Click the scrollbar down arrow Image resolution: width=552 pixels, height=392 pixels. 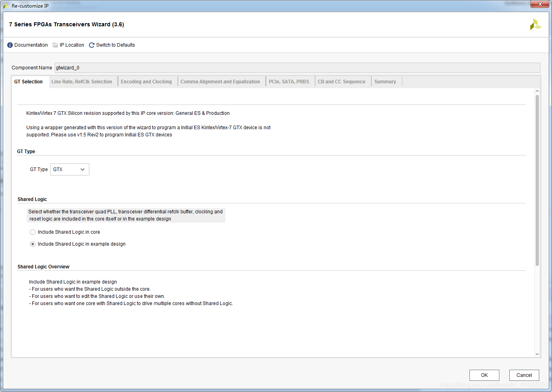point(537,354)
